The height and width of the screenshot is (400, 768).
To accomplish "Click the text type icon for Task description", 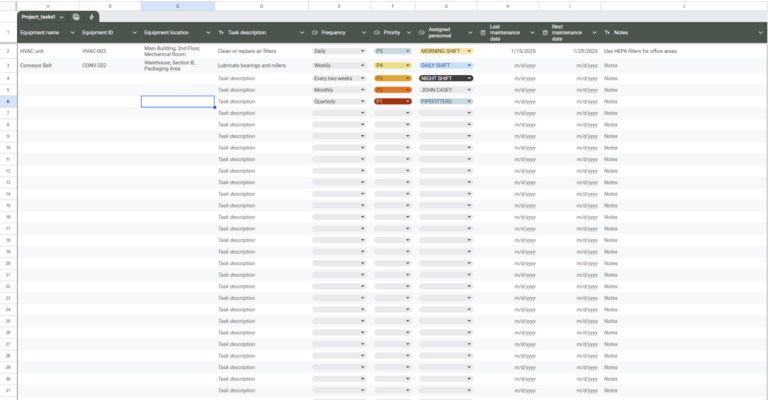I will coord(221,33).
